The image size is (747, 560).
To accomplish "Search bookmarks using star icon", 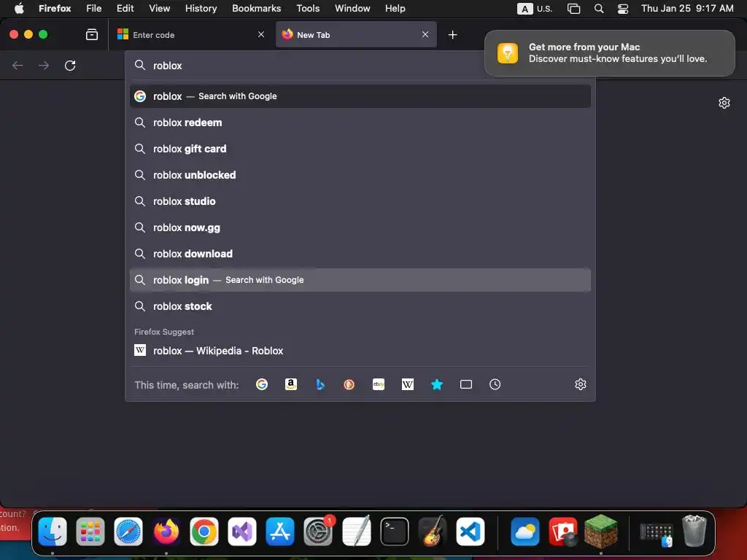I will [x=437, y=384].
